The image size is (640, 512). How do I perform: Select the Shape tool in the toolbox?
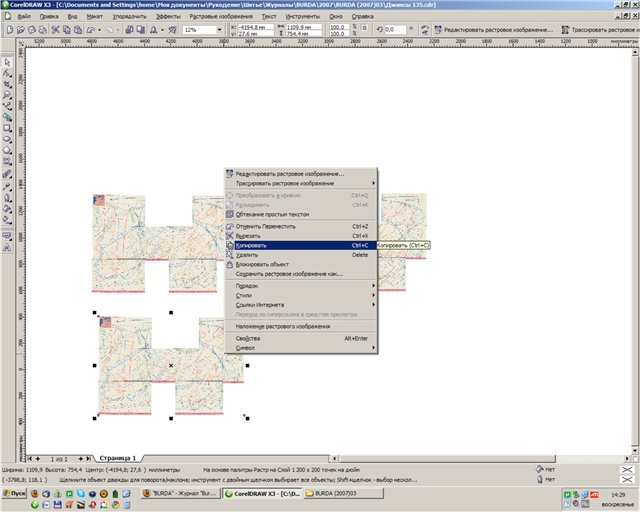(8, 71)
